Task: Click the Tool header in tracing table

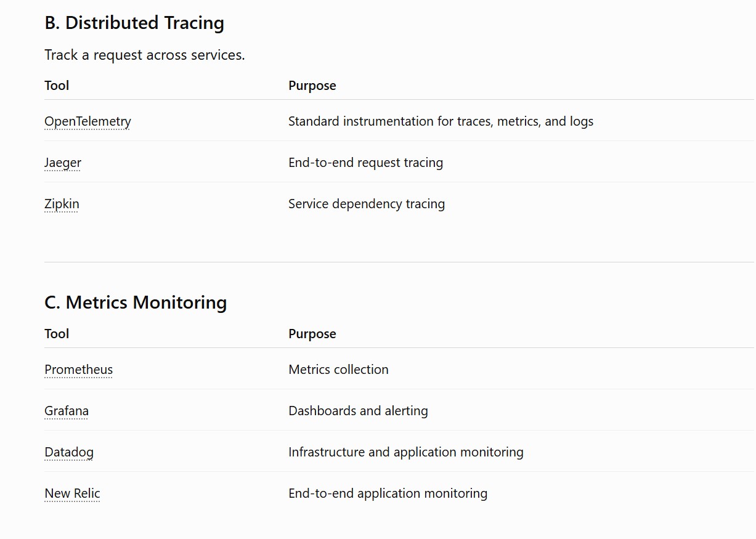Action: [57, 86]
